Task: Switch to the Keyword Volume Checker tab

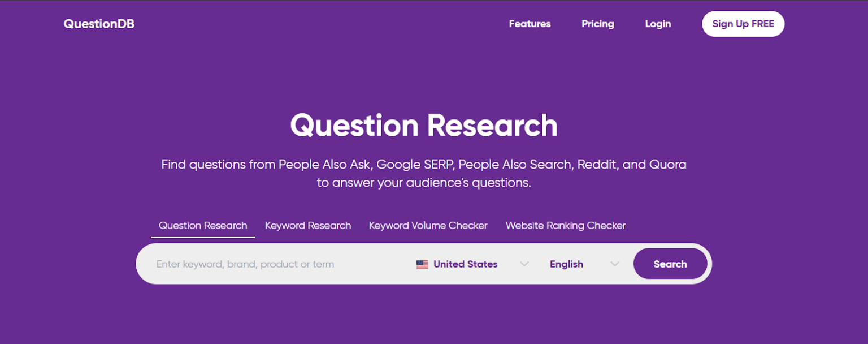Action: click(428, 225)
